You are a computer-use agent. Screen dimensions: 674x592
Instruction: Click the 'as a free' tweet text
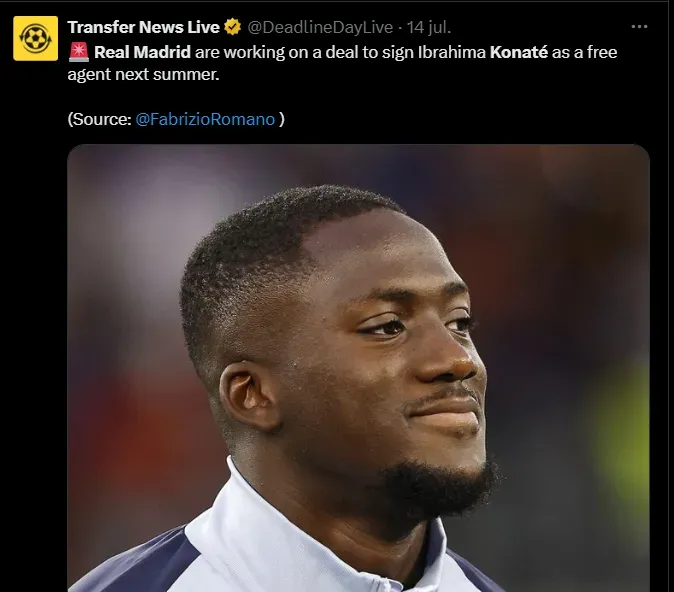click(x=585, y=52)
